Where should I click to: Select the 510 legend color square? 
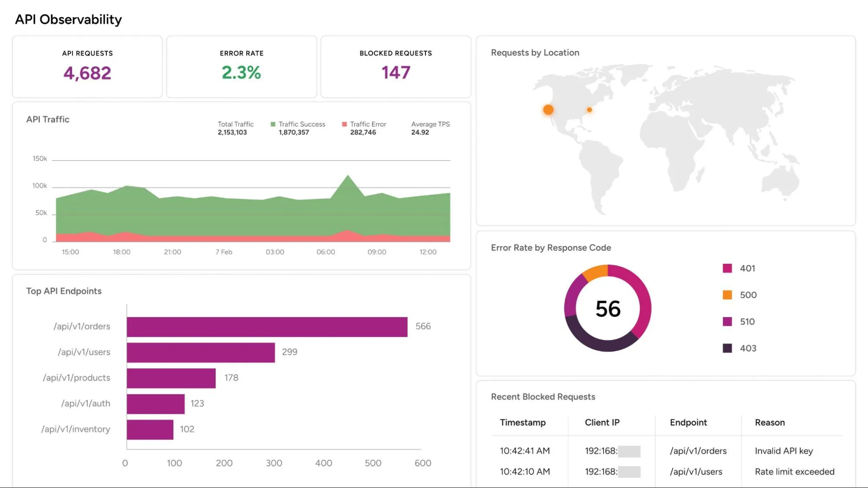coord(727,321)
